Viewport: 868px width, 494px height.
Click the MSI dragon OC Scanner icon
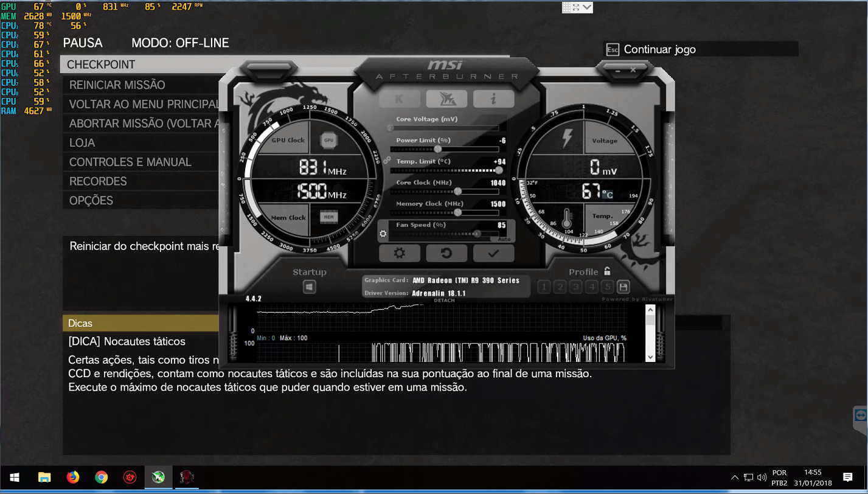pyautogui.click(x=446, y=99)
